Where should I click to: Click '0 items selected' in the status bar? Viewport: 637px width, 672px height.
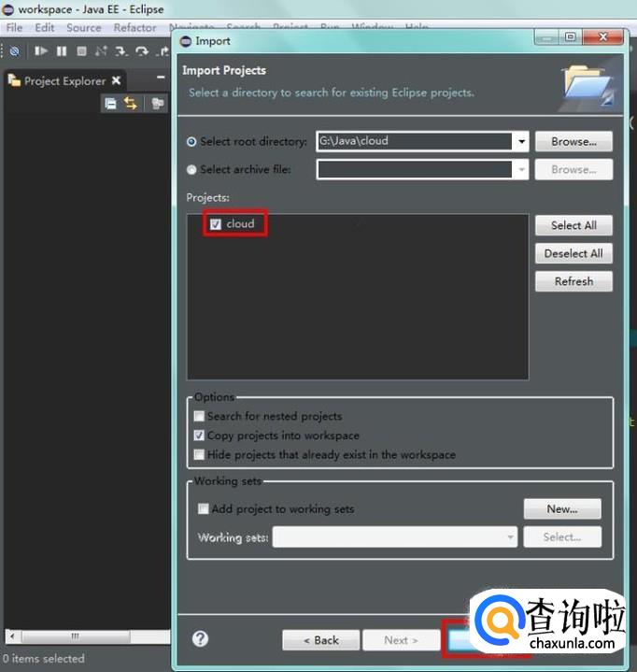pyautogui.click(x=43, y=658)
